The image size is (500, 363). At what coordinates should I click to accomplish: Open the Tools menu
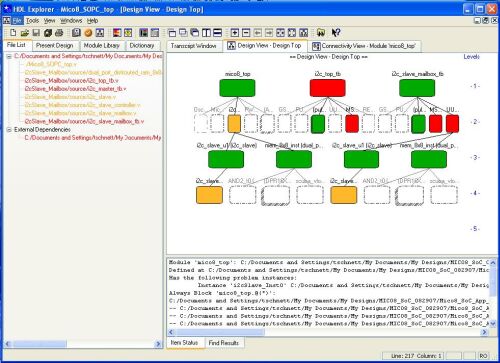point(32,21)
